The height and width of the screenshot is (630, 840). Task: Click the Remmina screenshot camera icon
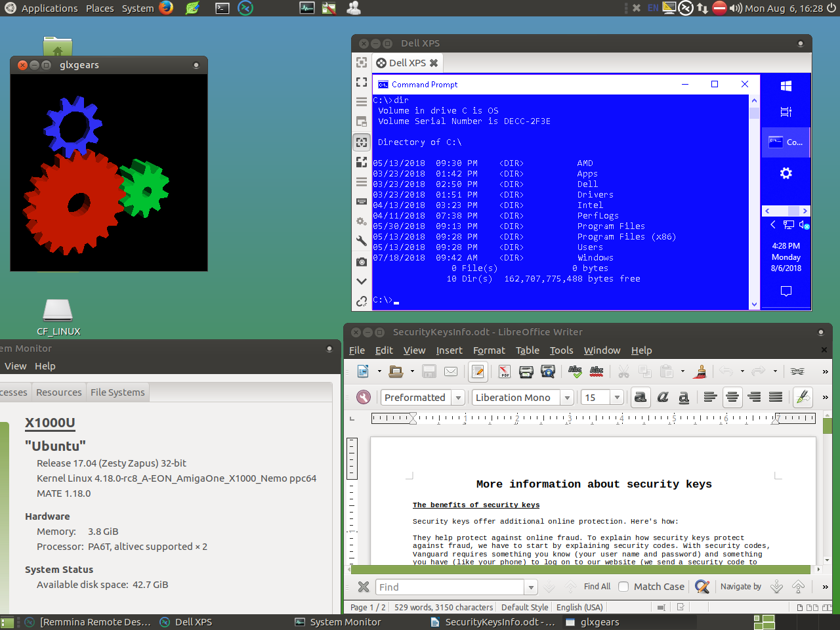pos(362,262)
